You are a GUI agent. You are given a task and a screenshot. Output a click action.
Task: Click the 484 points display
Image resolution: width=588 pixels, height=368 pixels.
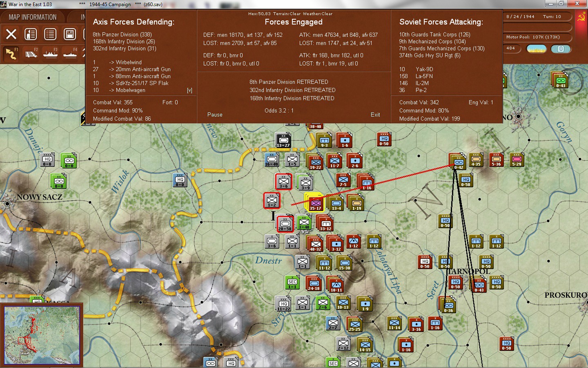pos(512,48)
